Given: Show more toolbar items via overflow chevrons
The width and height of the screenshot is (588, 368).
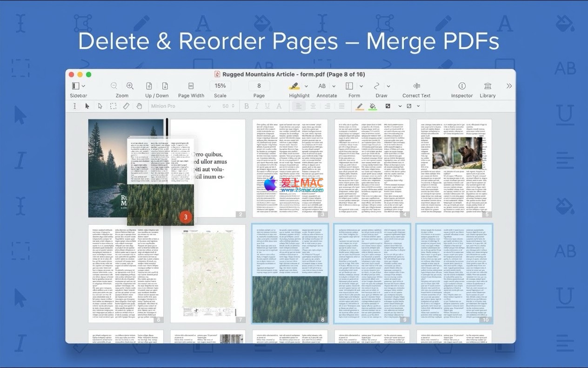Looking at the screenshot, I should 509,86.
